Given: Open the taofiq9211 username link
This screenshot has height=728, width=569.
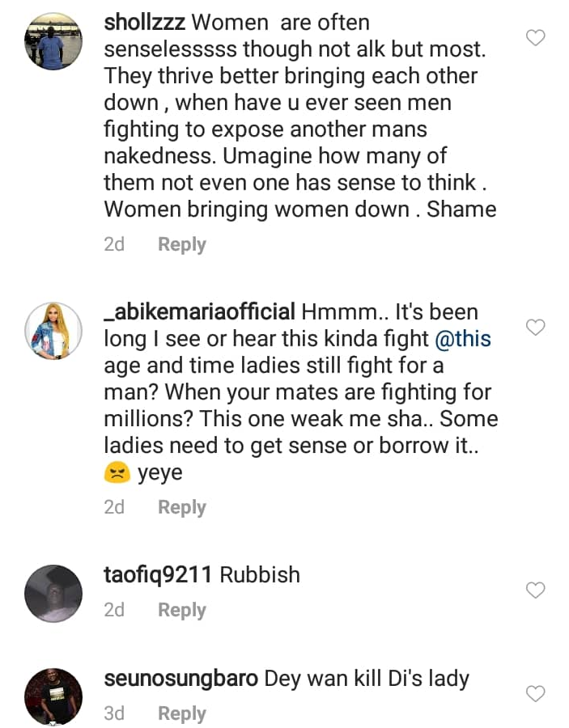Looking at the screenshot, I should click(x=159, y=575).
